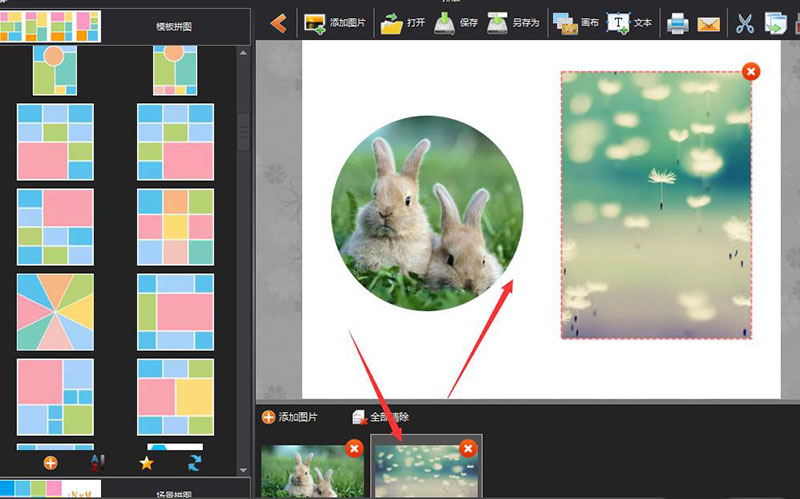
Task: Pick template with big pink block bottom-left
Action: point(55,142)
